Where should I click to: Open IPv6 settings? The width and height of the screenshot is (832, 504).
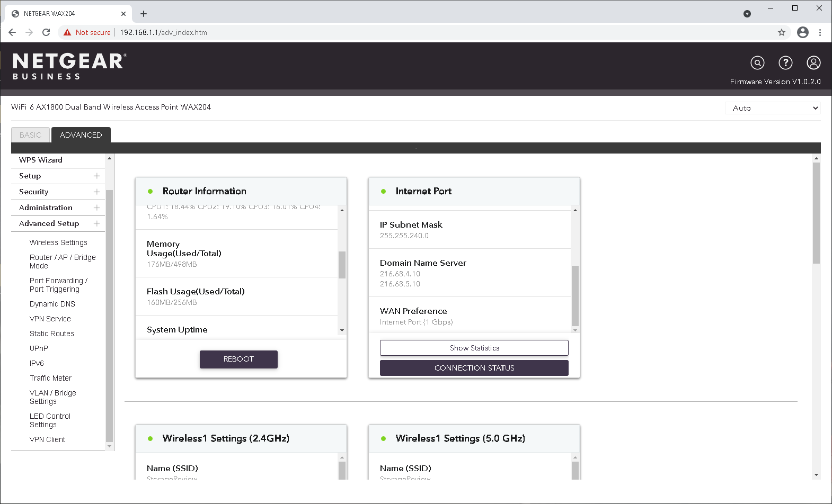[37, 363]
